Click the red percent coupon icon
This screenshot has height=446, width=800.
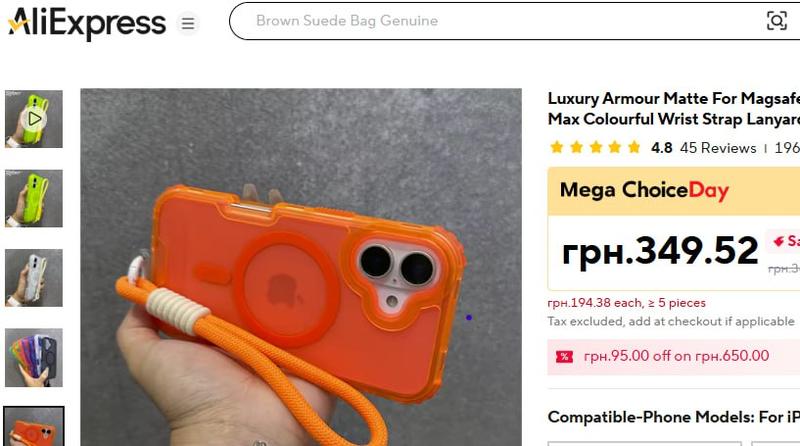tap(564, 356)
